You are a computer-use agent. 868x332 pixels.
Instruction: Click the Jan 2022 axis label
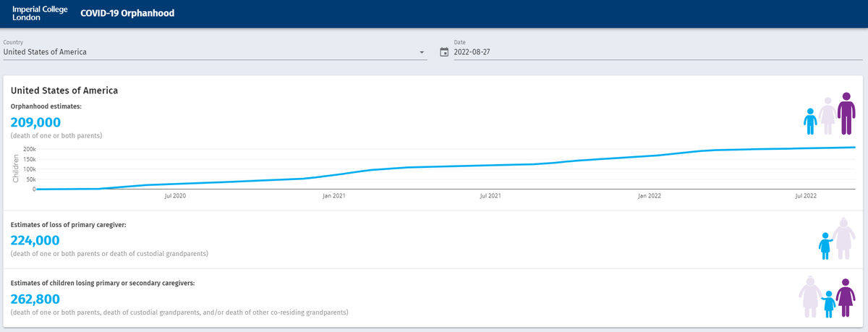pos(649,196)
